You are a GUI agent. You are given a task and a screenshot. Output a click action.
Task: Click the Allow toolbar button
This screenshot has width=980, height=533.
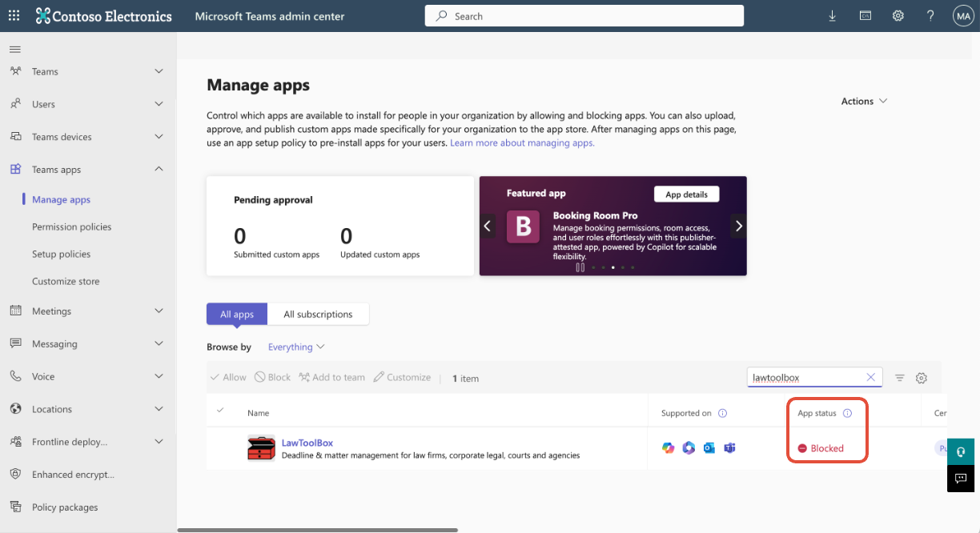228,378
